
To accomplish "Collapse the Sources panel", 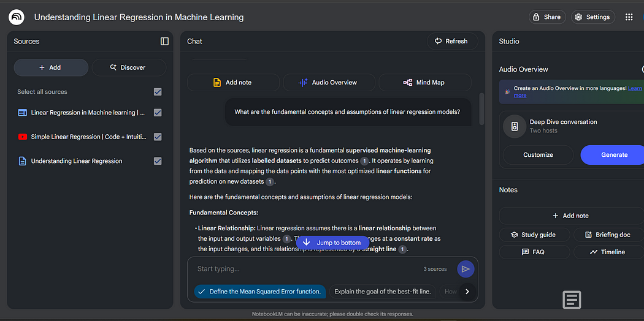I will point(164,41).
